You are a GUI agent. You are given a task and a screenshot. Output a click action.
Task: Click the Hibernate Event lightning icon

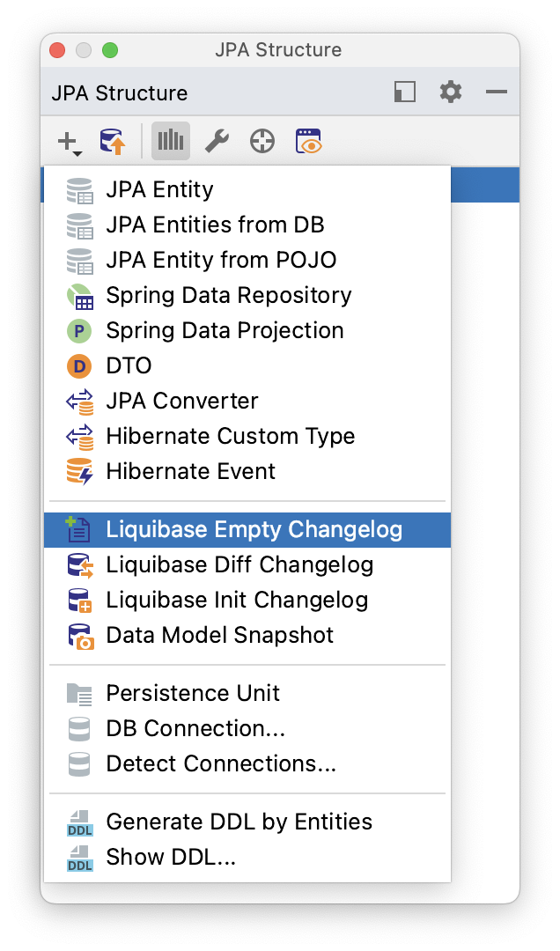[x=79, y=472]
